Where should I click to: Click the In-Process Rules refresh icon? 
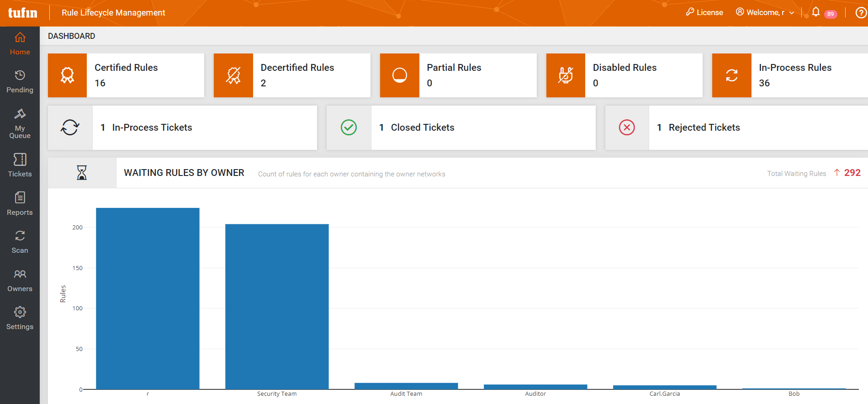(x=731, y=75)
